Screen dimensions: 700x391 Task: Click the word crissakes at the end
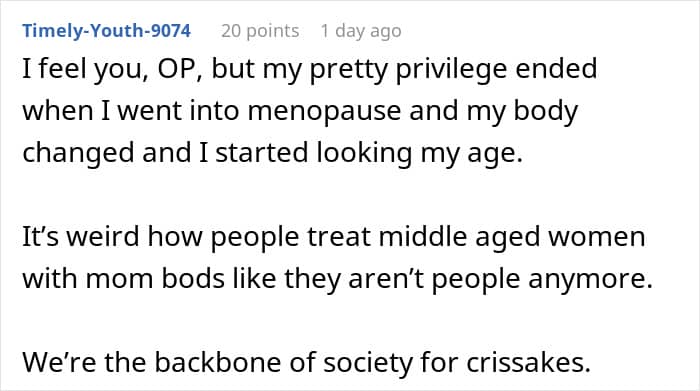(x=529, y=362)
